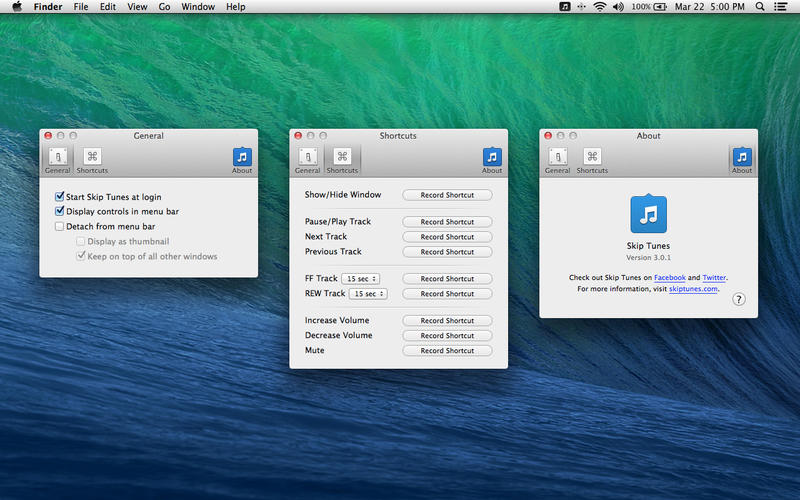
Task: Record shortcut for Decrease Volume
Action: (447, 335)
